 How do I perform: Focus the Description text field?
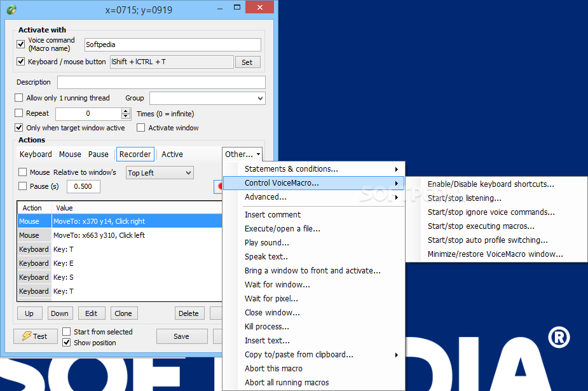(x=161, y=82)
